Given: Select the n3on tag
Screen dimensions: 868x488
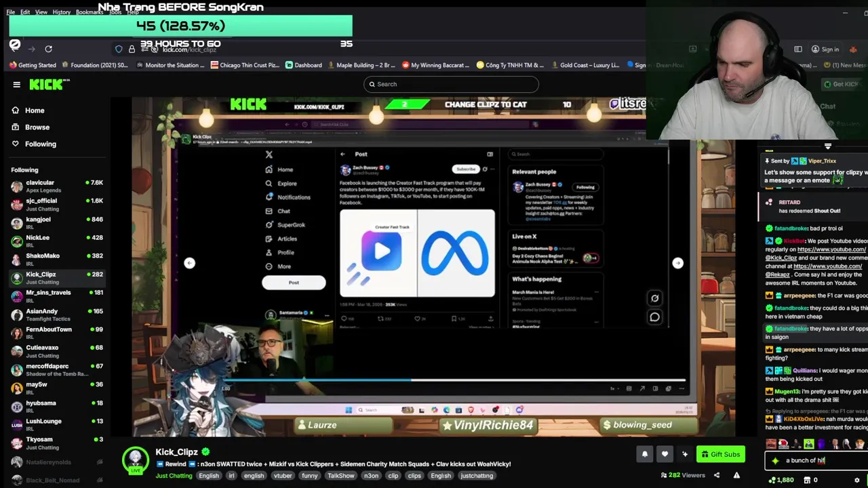Looking at the screenshot, I should [x=371, y=476].
